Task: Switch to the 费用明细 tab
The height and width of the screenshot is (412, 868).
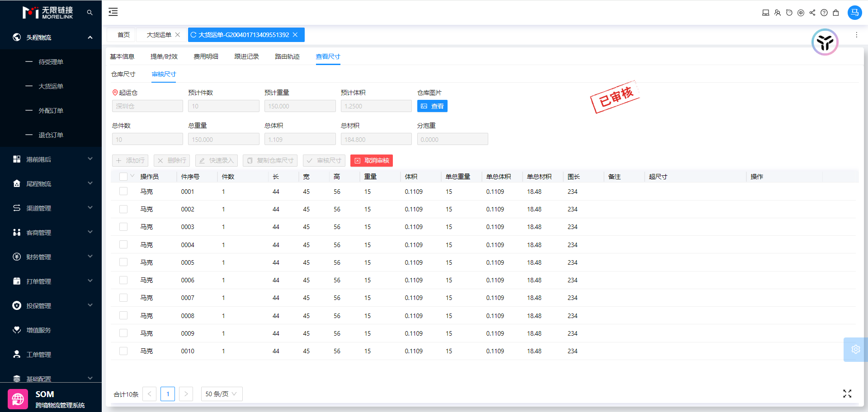Action: coord(206,56)
